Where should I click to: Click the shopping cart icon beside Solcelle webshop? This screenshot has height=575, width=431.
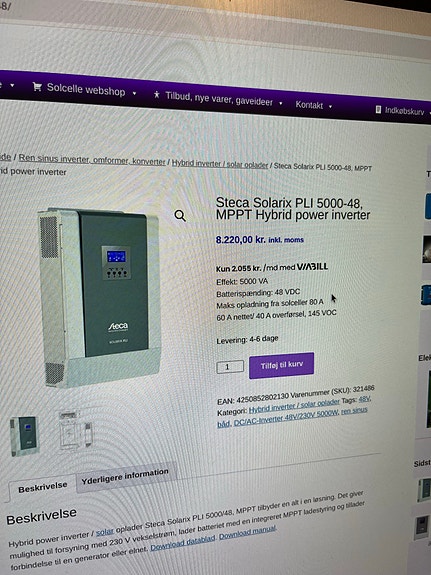point(37,87)
